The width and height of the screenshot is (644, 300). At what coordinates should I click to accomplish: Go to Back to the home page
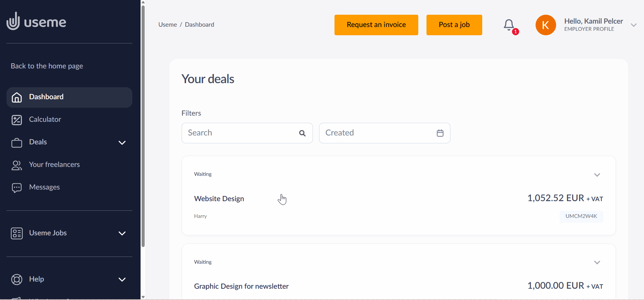click(x=47, y=66)
